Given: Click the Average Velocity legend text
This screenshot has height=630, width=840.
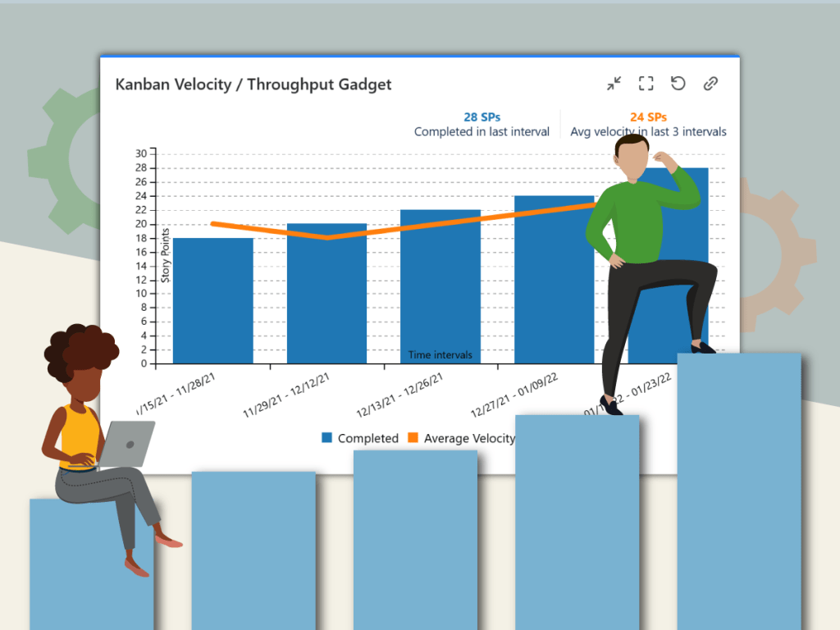Looking at the screenshot, I should click(x=468, y=438).
